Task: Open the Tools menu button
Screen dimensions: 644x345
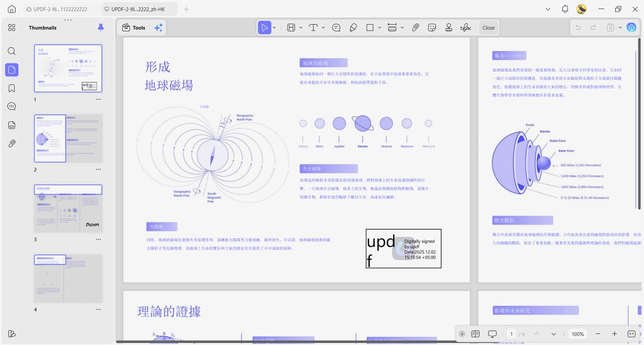Action: [x=134, y=28]
